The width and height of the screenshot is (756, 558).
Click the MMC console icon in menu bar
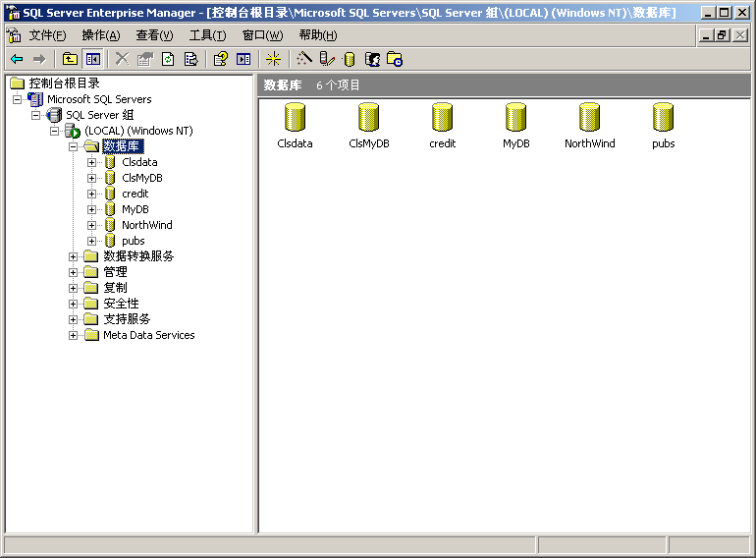(14, 35)
